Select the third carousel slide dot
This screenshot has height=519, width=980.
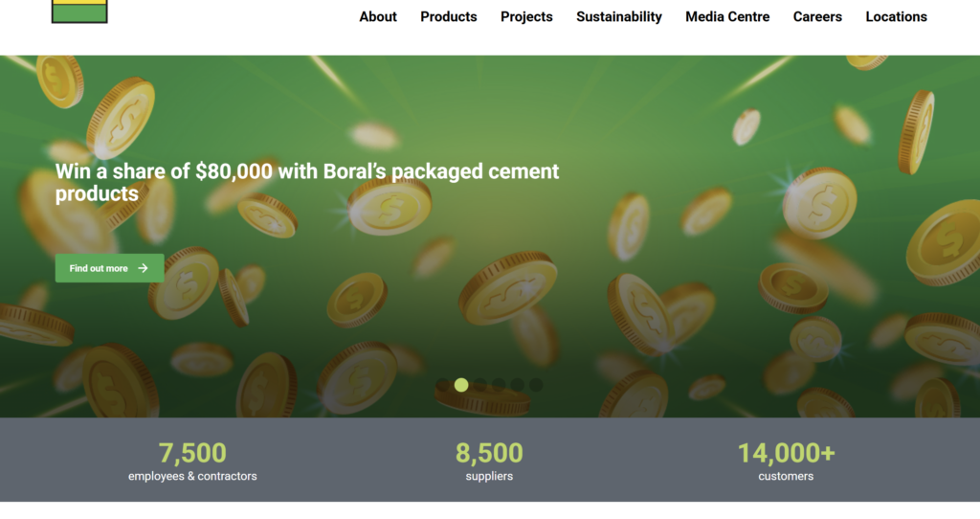(480, 385)
